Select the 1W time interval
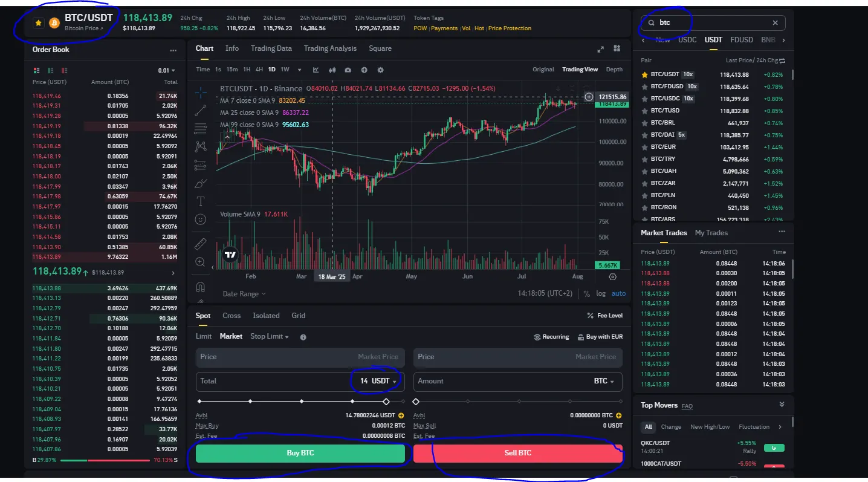The image size is (868, 482). pos(285,70)
